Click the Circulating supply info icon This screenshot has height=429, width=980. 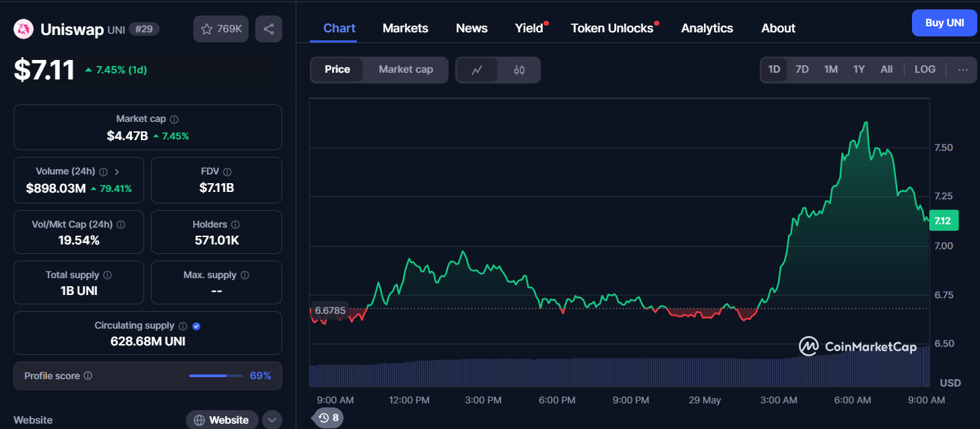(x=183, y=326)
